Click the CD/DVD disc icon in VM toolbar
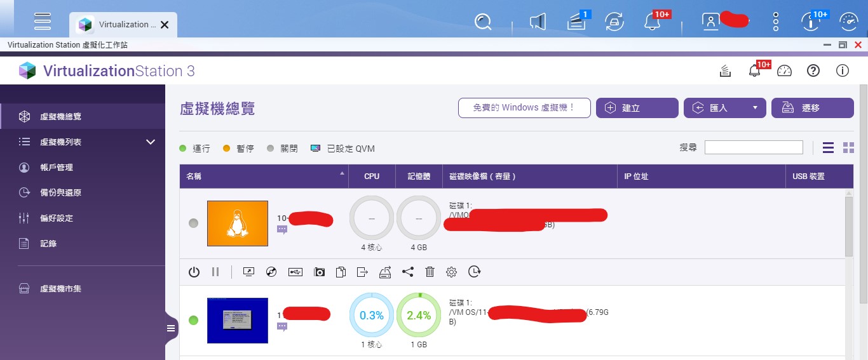The image size is (868, 360). point(271,272)
